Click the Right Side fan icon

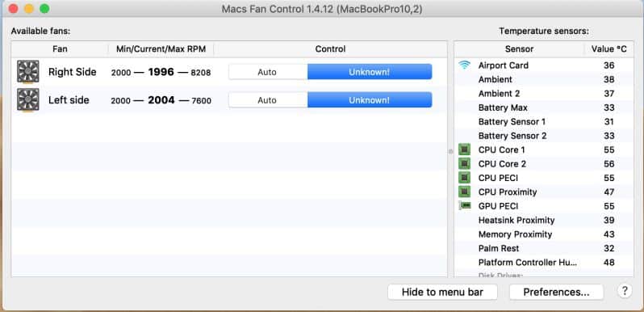[x=28, y=72]
